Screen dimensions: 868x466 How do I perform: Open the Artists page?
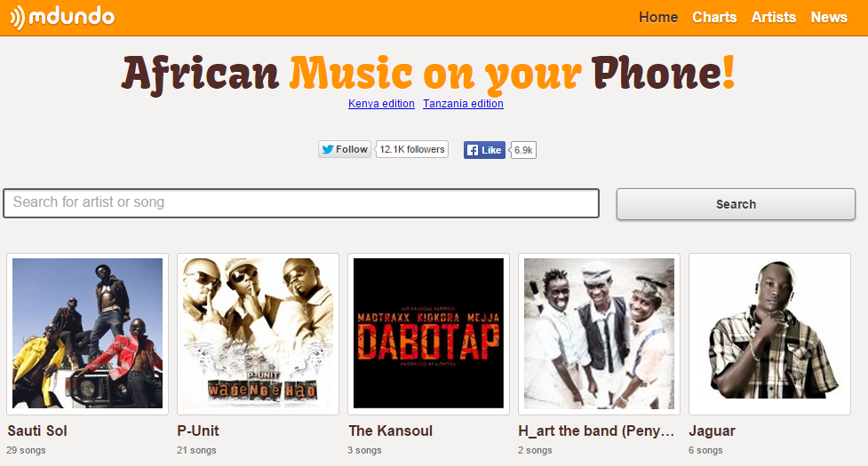773,17
